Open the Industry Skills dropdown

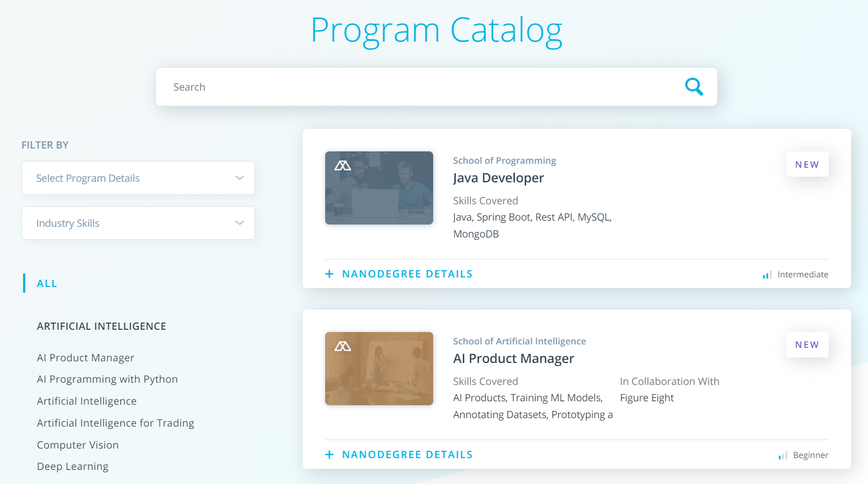[x=138, y=223]
